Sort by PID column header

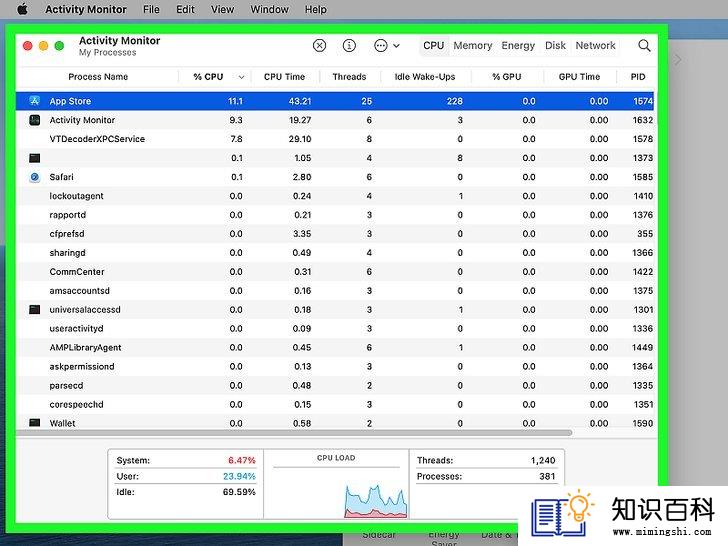pos(637,77)
